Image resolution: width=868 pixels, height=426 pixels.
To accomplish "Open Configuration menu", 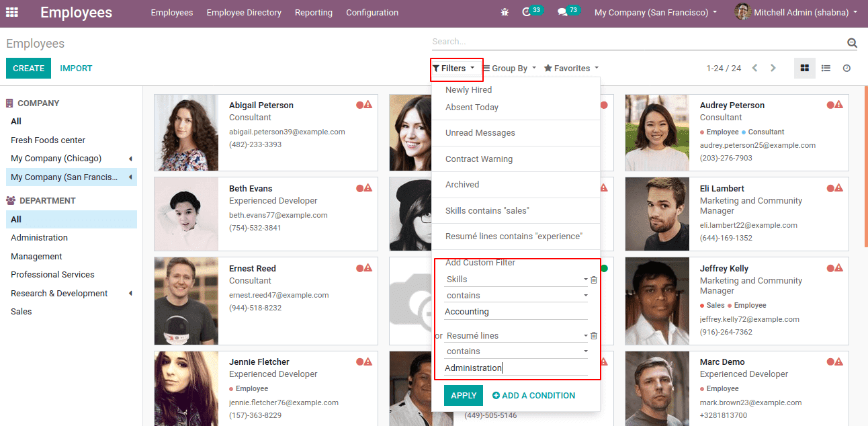I will pos(372,13).
